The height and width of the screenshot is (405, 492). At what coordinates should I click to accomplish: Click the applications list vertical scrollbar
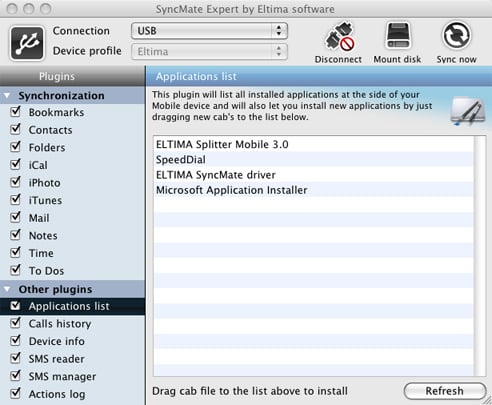pyautogui.click(x=480, y=256)
